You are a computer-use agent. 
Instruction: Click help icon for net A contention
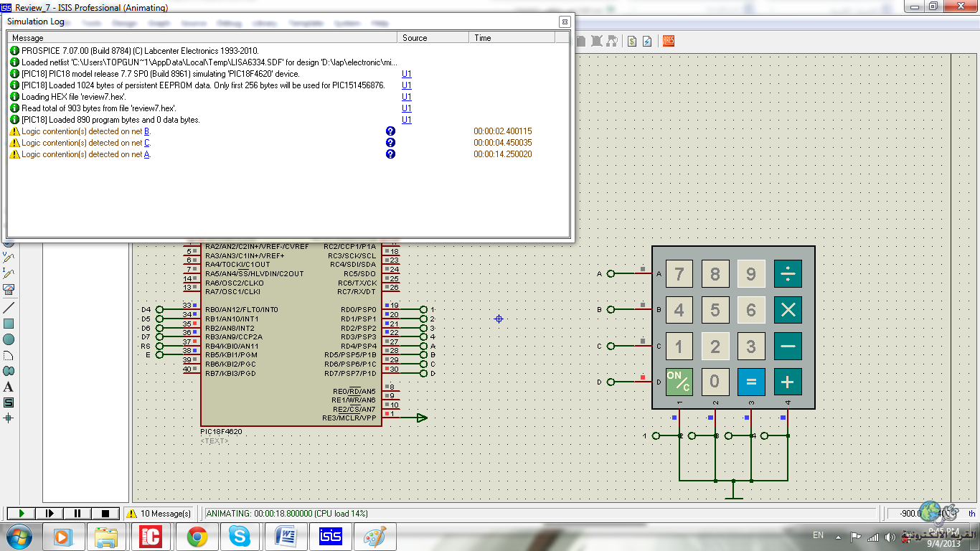click(x=390, y=154)
